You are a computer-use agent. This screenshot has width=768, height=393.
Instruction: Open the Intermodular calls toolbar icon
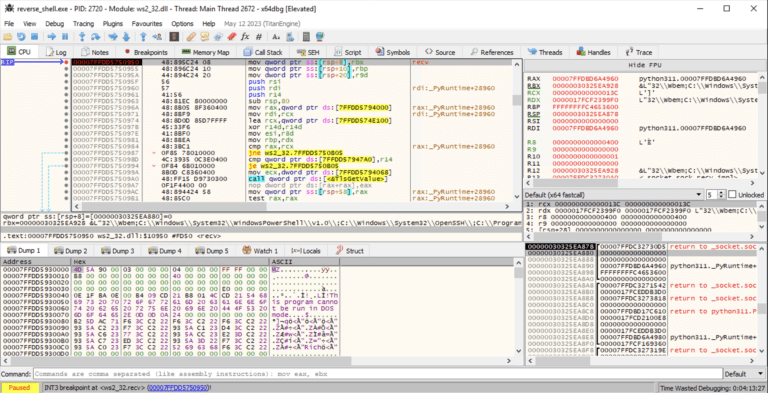pos(290,37)
